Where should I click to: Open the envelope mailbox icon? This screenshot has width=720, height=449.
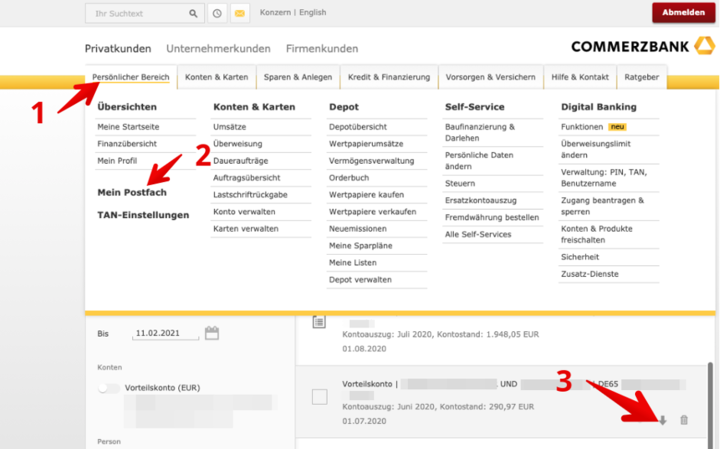pos(240,14)
